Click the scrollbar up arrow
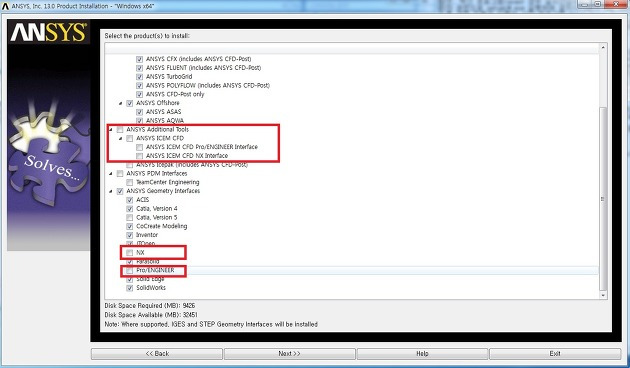Viewport: 630px width, 368px height. click(603, 48)
